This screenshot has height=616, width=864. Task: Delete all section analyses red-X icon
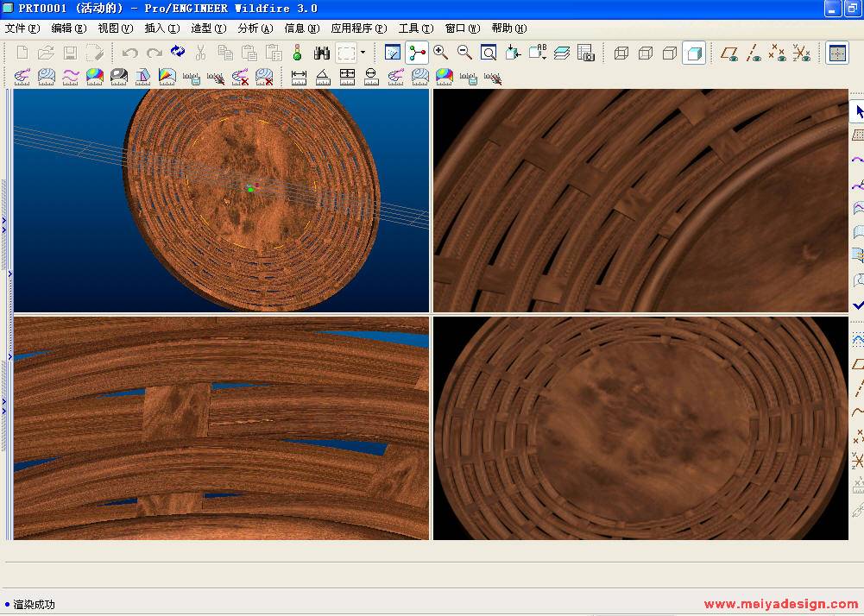point(264,77)
